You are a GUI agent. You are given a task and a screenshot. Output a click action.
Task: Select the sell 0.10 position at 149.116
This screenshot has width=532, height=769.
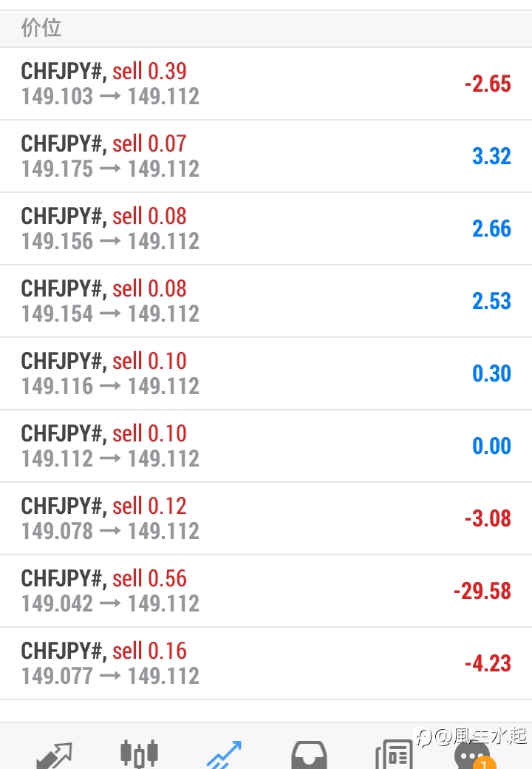(266, 373)
